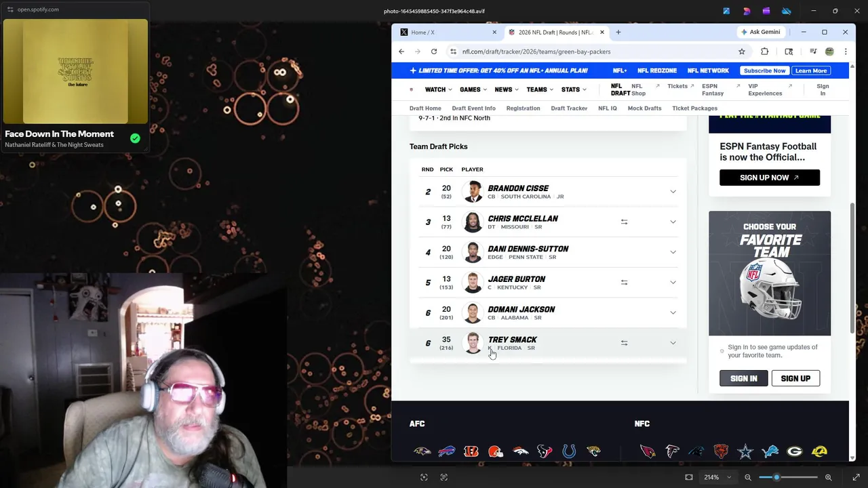Open the Chrome extensions puzzle icon
The height and width of the screenshot is (488, 868).
765,52
